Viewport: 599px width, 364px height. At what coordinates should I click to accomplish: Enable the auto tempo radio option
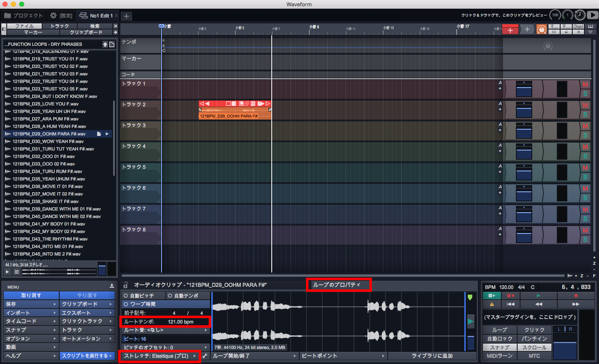[187, 296]
